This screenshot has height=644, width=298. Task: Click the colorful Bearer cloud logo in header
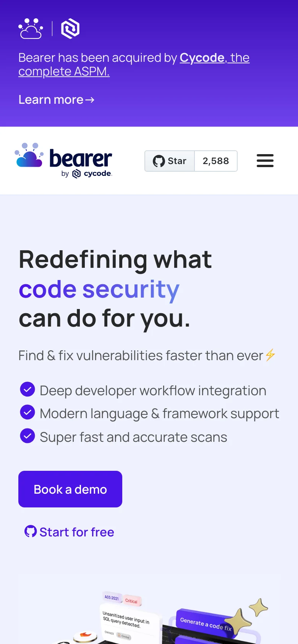(29, 156)
